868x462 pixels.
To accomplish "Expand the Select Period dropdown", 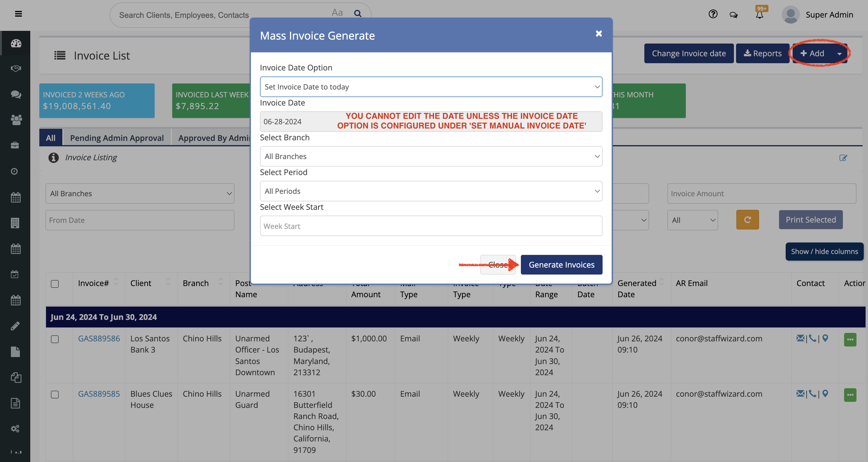I will pos(431,191).
